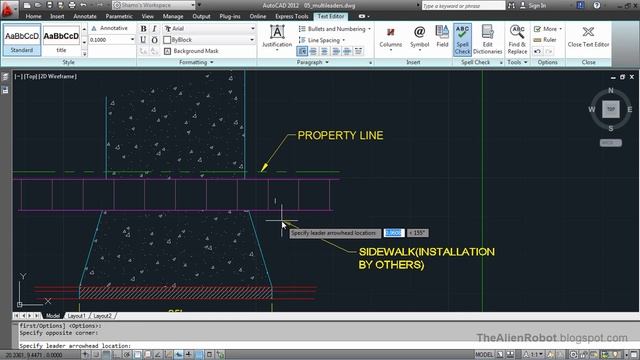
Task: Click the Save quick access icon
Action: [49, 5]
